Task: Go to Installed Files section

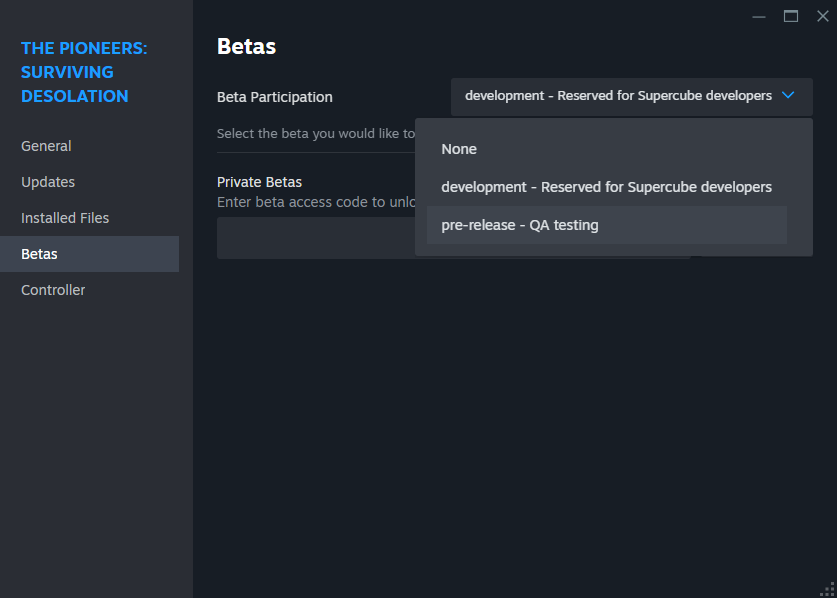Action: pyautogui.click(x=65, y=218)
